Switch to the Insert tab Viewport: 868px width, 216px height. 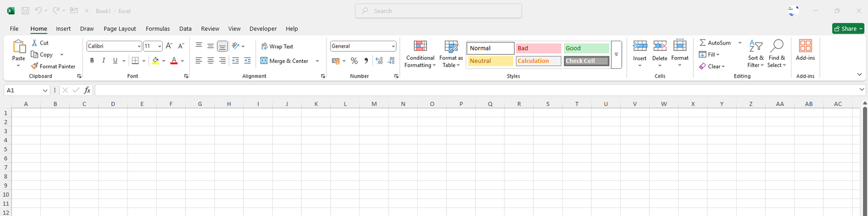pos(63,29)
